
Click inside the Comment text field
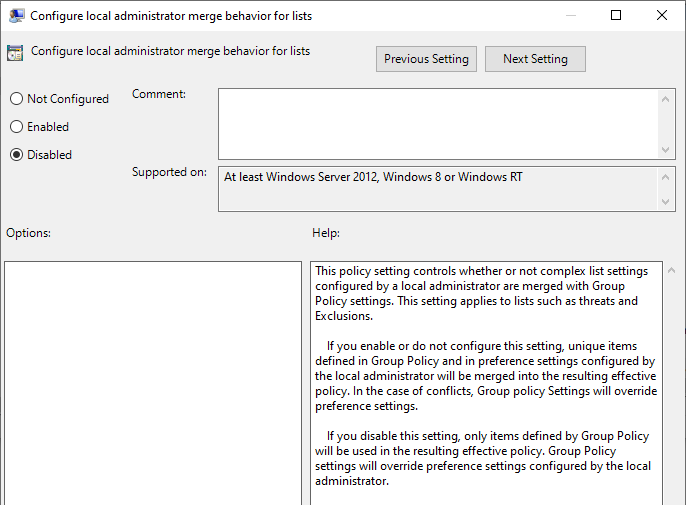(438, 124)
